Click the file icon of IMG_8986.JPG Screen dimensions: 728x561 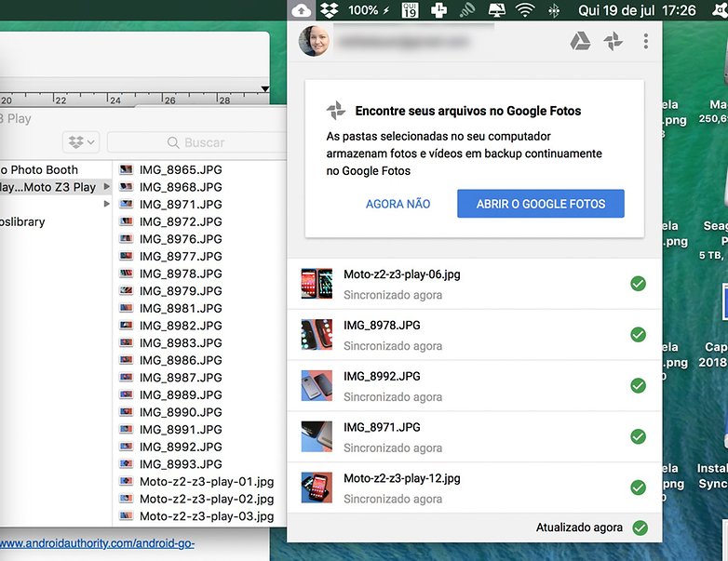[127, 360]
